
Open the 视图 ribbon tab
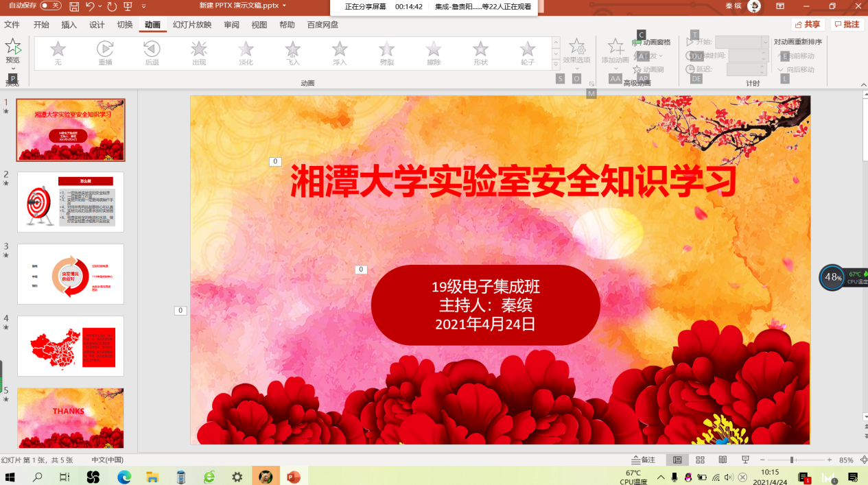[259, 24]
